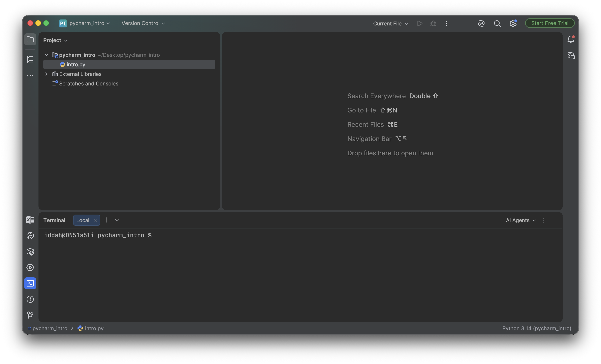Open the Problems tool window
Viewport: 601px width, 364px height.
(30, 299)
